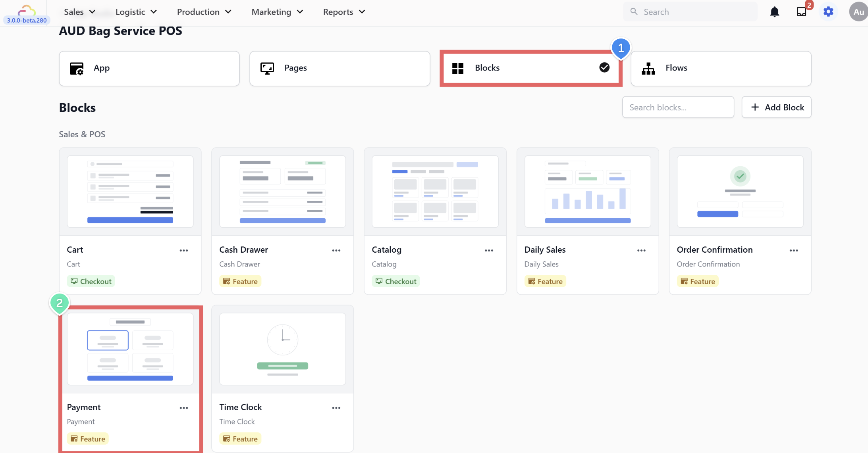Click the Au user avatar
Image resolution: width=868 pixels, height=453 pixels.
pyautogui.click(x=858, y=12)
